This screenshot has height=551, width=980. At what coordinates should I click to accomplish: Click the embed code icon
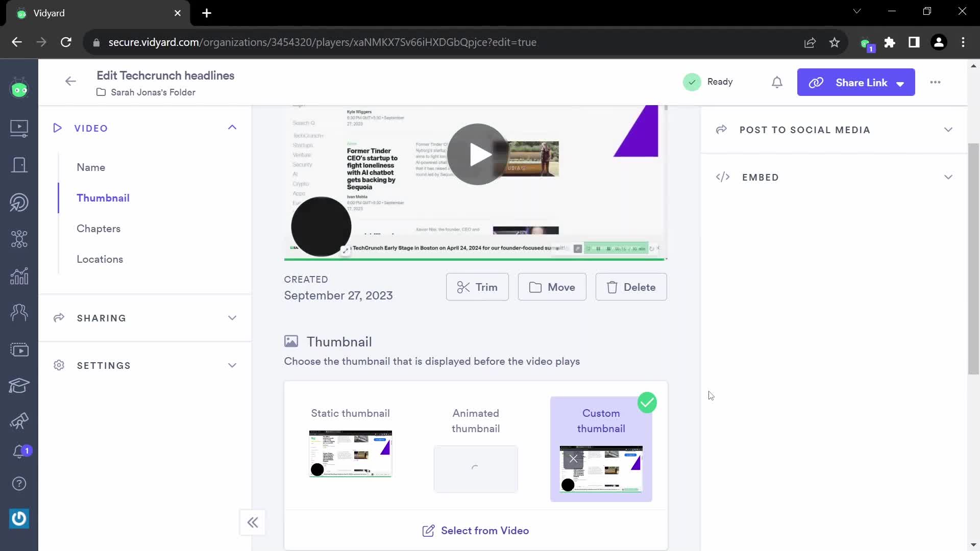pyautogui.click(x=723, y=176)
